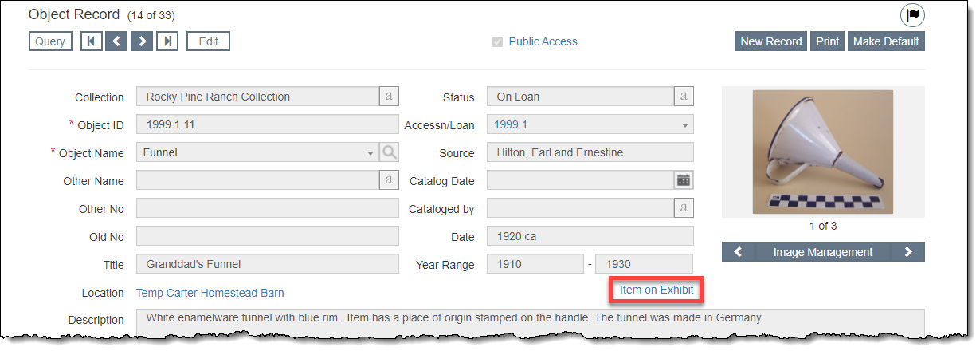The image size is (980, 351).
Task: Open the Catalog Date calendar picker
Action: 683,180
